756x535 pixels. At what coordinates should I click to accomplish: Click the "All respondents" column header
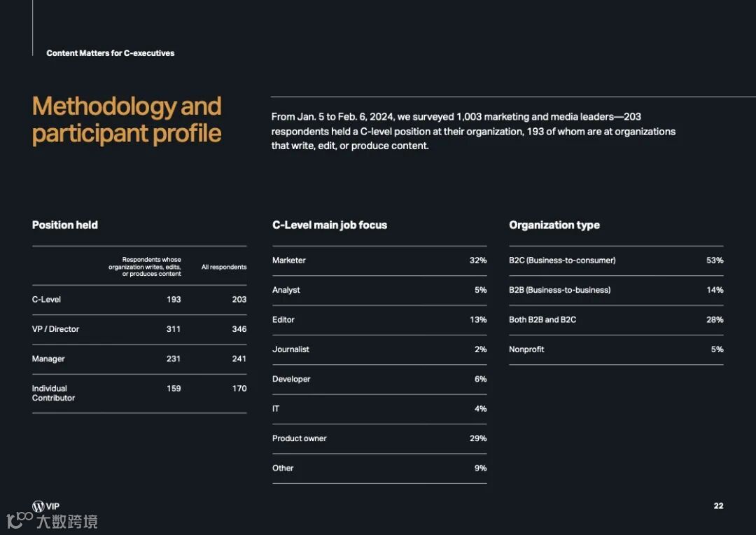tap(224, 267)
